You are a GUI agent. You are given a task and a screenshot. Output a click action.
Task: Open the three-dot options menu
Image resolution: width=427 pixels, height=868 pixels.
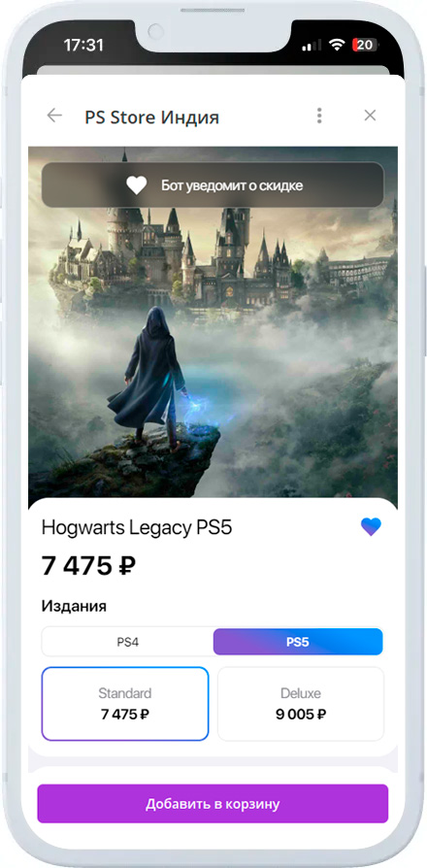point(319,116)
